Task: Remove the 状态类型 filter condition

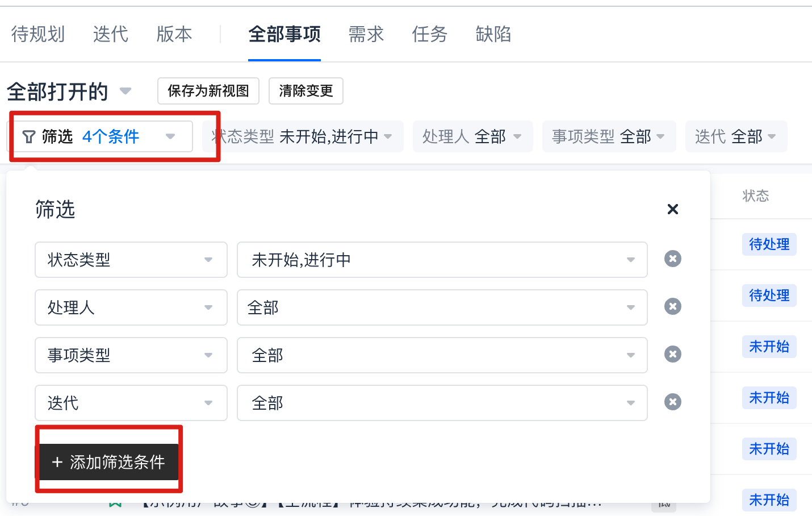Action: tap(673, 259)
